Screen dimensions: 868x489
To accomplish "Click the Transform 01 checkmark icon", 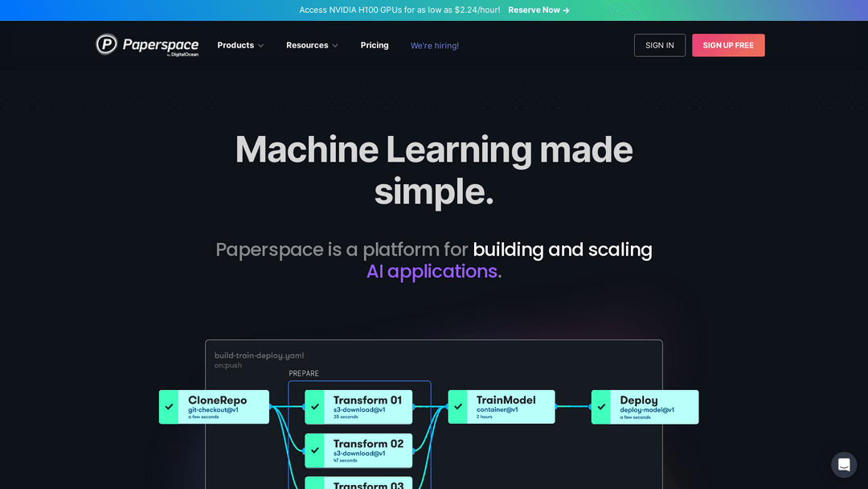I will [314, 407].
